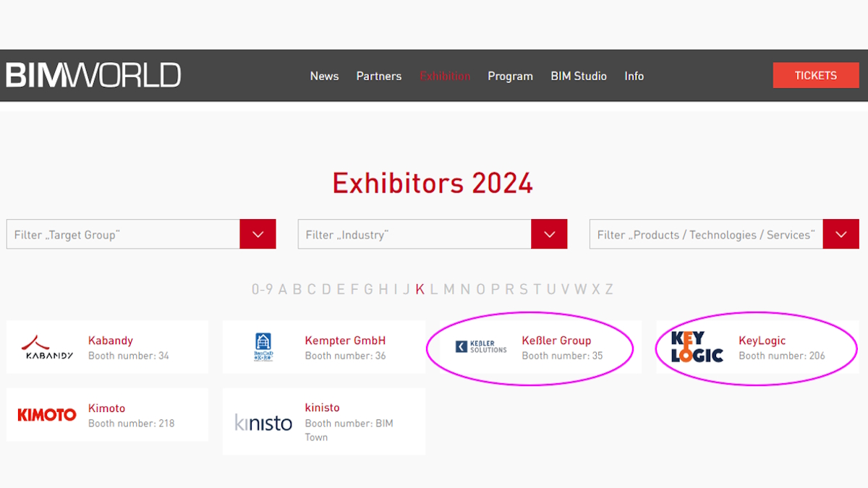Filter exhibitors by letter I

coord(395,289)
